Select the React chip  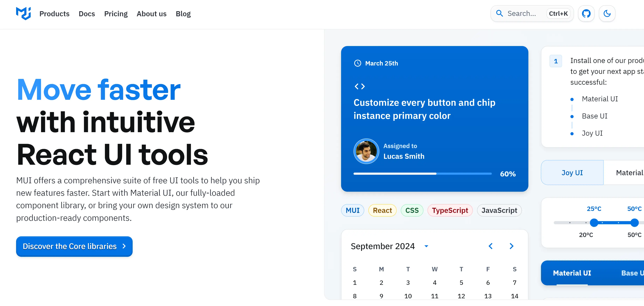[382, 210]
